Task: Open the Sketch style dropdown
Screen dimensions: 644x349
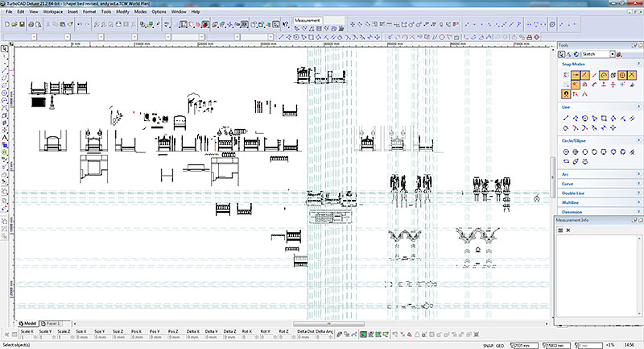Action: coord(613,54)
